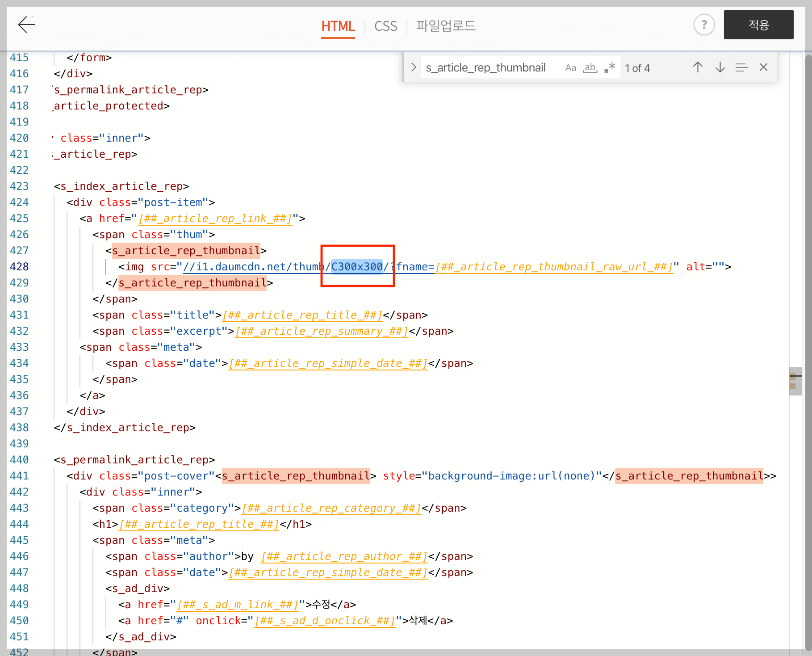Switch to the HTML tab
812x656 pixels.
[338, 26]
